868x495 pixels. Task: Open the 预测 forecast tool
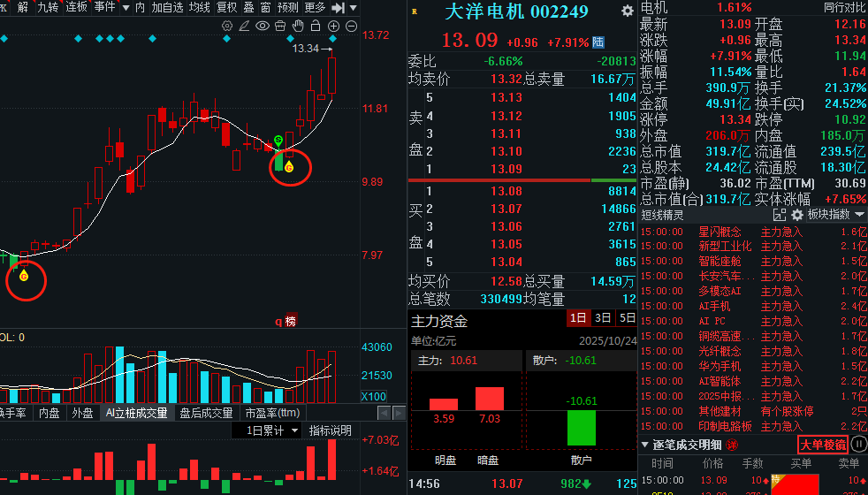[288, 7]
